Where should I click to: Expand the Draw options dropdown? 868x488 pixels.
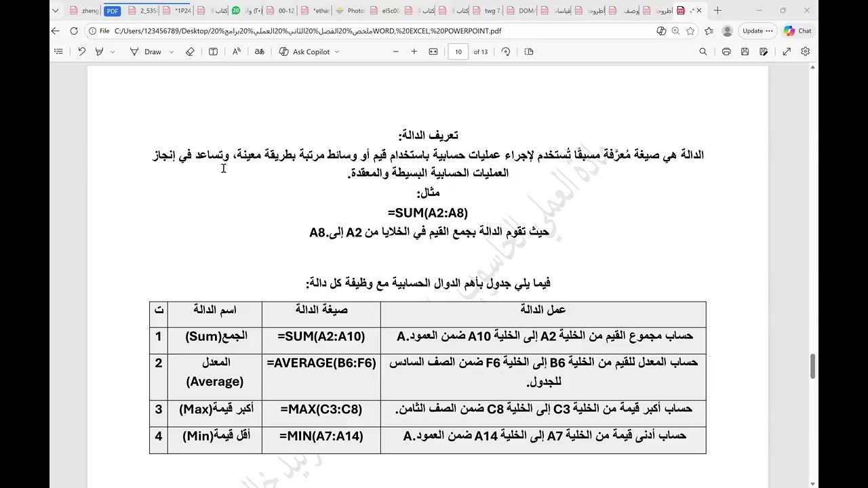171,52
